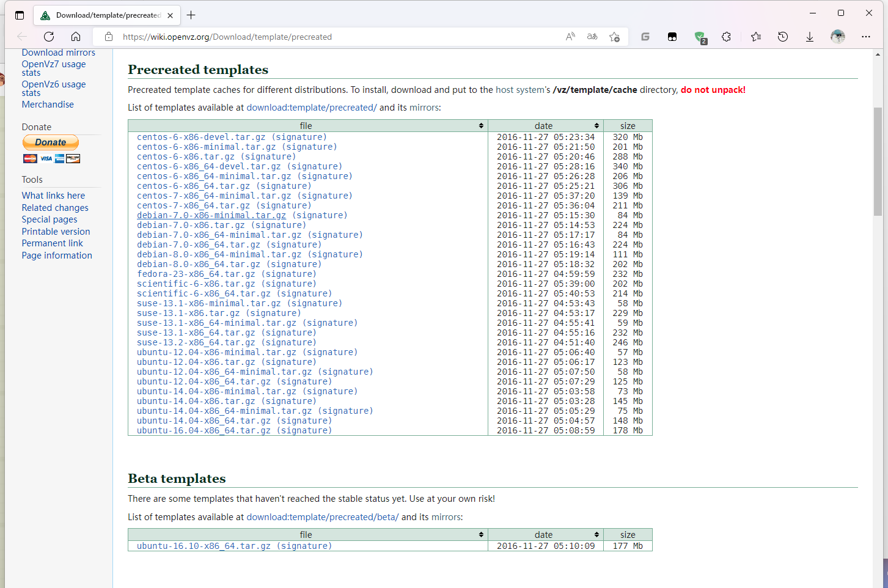Click the PayPal Donate button
The image size is (888, 588).
[51, 142]
